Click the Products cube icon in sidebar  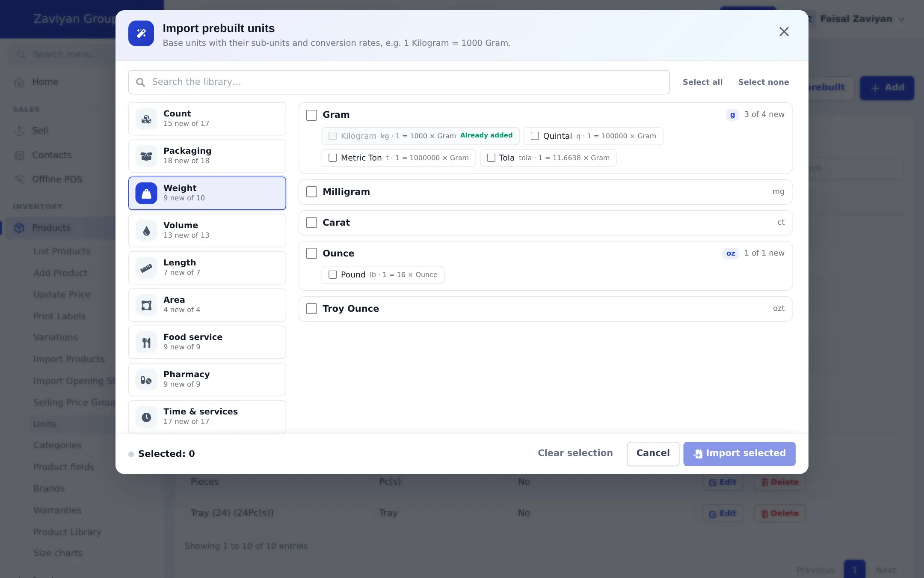[x=19, y=228]
